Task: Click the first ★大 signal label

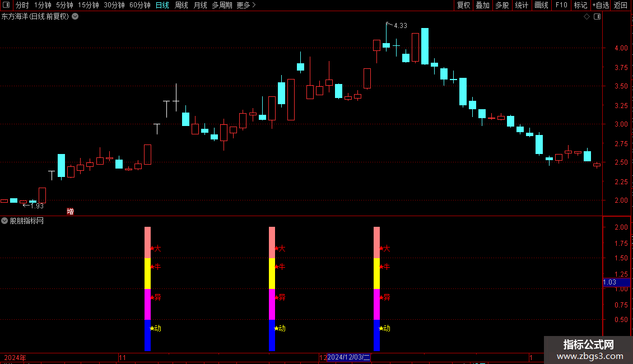Action: 155,248
